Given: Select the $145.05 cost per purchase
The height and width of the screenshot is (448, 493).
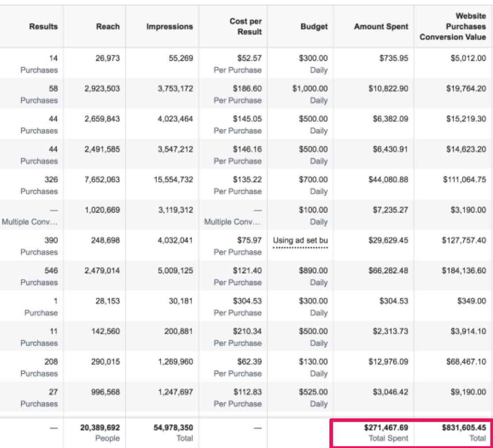Looking at the screenshot, I should tap(247, 119).
